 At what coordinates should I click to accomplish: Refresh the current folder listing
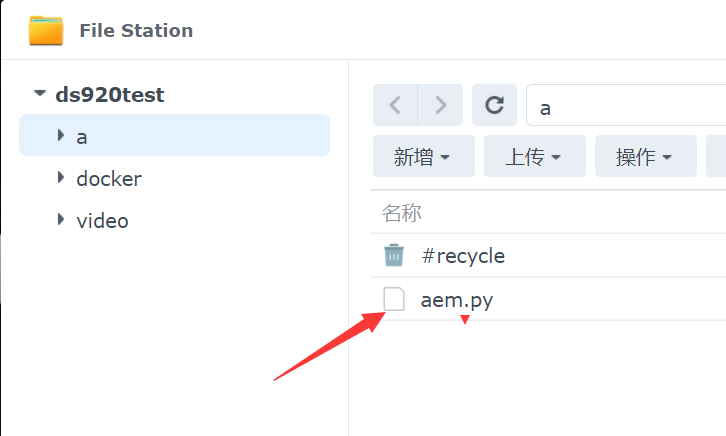[494, 105]
